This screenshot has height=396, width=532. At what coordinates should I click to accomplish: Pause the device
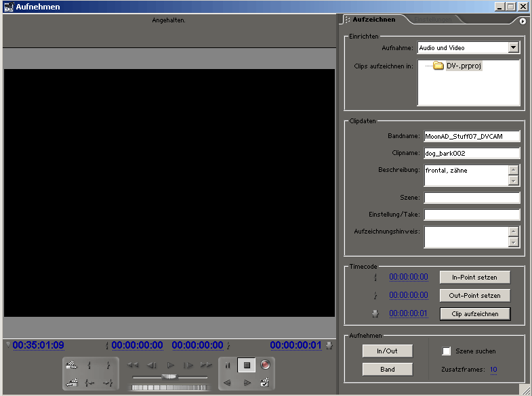pos(228,365)
